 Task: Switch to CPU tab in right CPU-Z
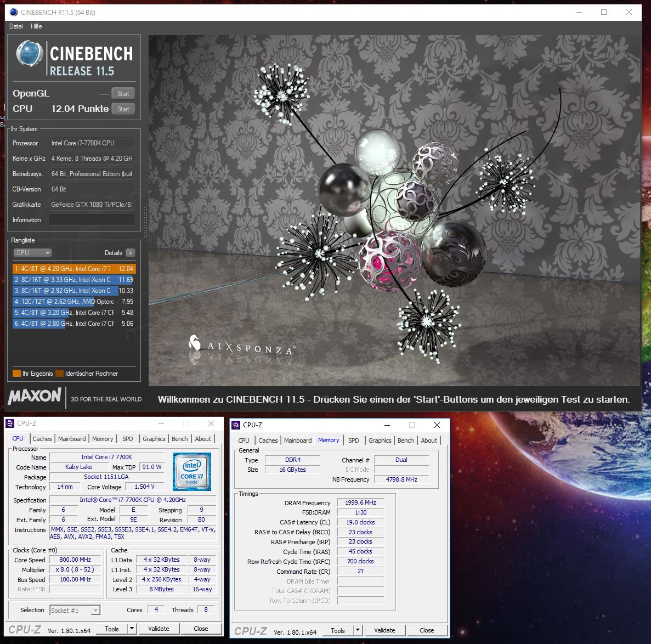tap(244, 440)
